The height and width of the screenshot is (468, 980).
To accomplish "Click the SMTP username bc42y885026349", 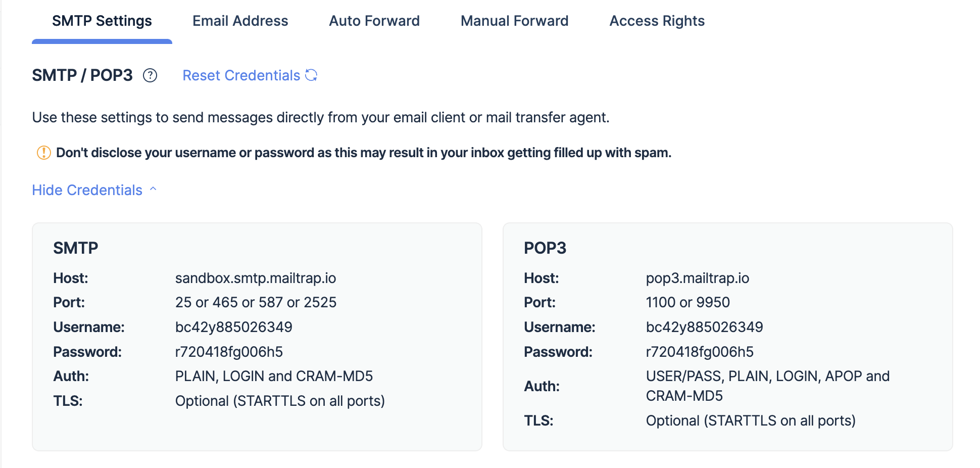I will tap(233, 327).
